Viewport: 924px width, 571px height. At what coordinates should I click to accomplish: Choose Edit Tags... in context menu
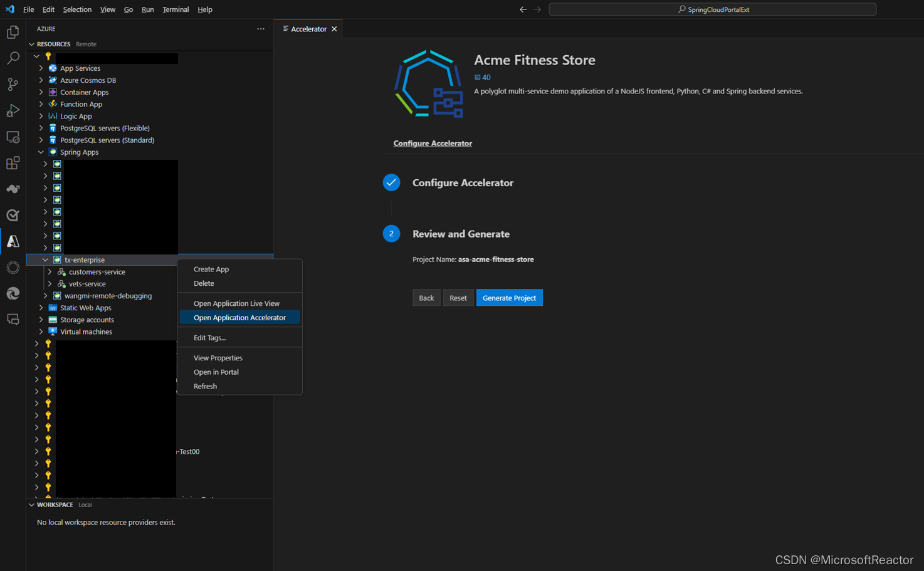click(x=239, y=338)
